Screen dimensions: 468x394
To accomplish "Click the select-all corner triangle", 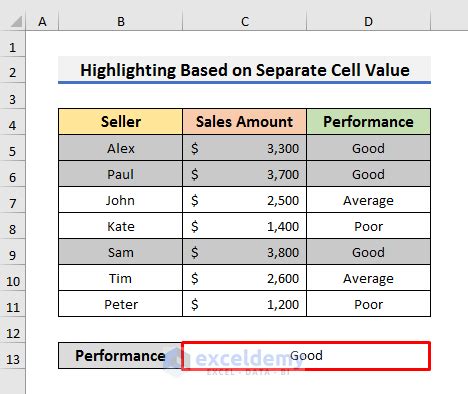I will pos(16,22).
